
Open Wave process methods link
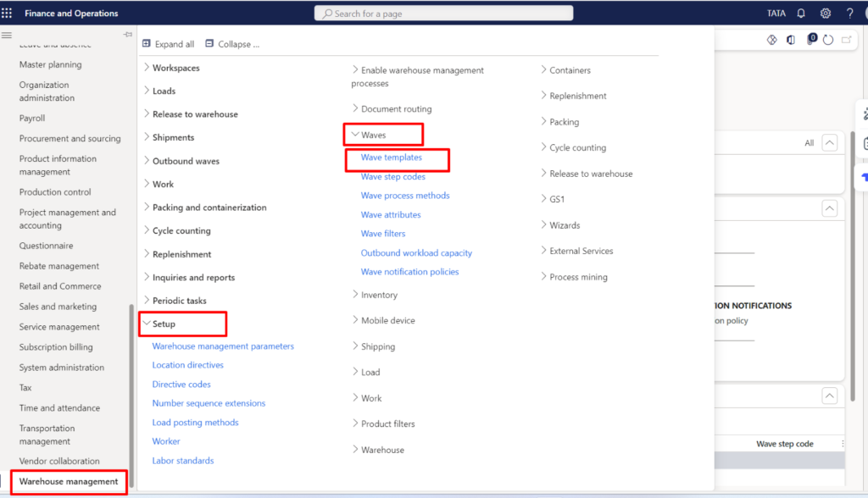pyautogui.click(x=405, y=196)
